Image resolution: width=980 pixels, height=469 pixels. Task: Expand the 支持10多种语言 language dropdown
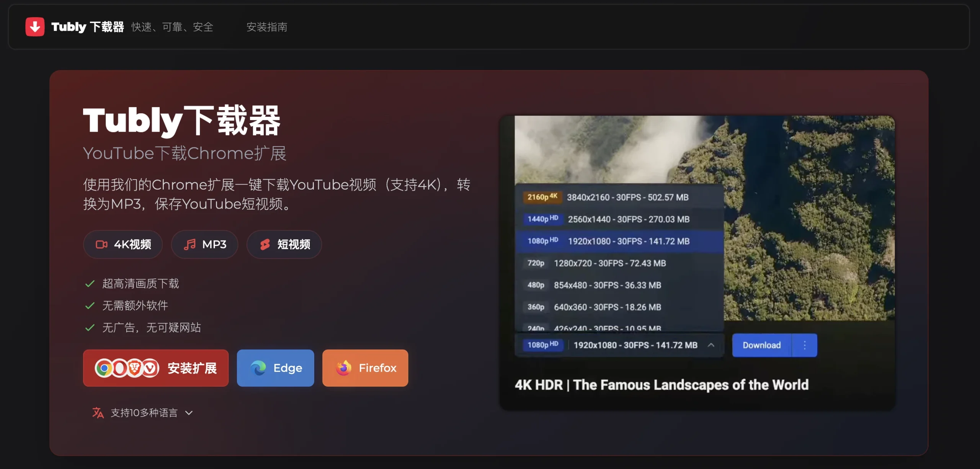[x=142, y=413]
